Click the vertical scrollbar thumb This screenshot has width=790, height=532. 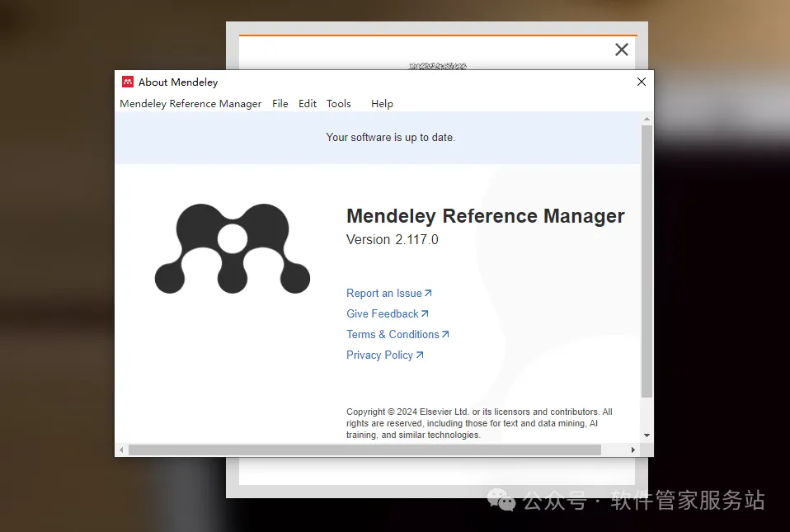(x=647, y=261)
